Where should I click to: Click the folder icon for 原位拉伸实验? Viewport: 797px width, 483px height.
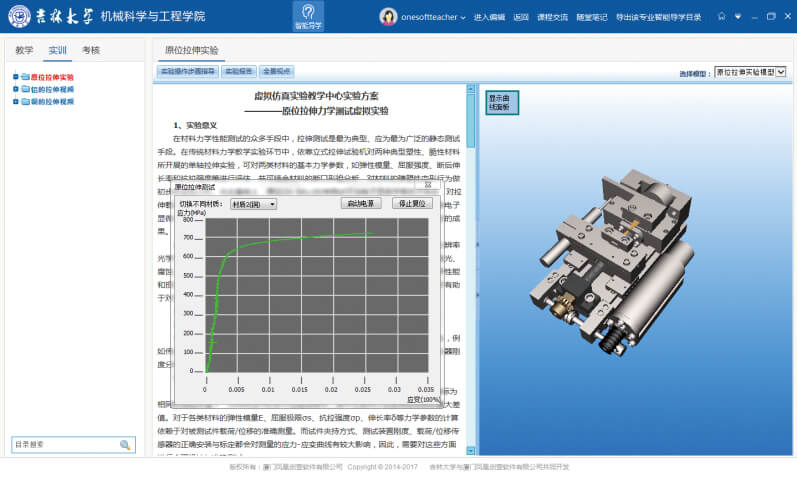24,77
